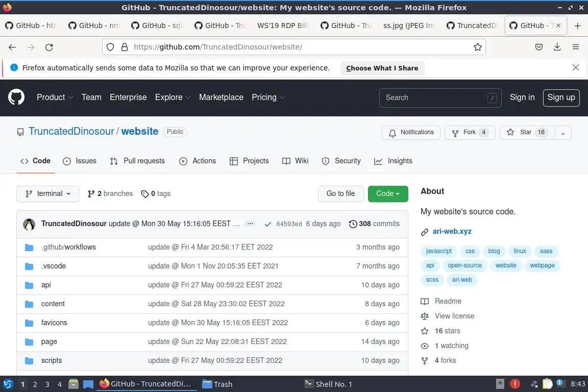Focus the GitHub search field
The width and height of the screenshot is (588, 392).
(440, 97)
